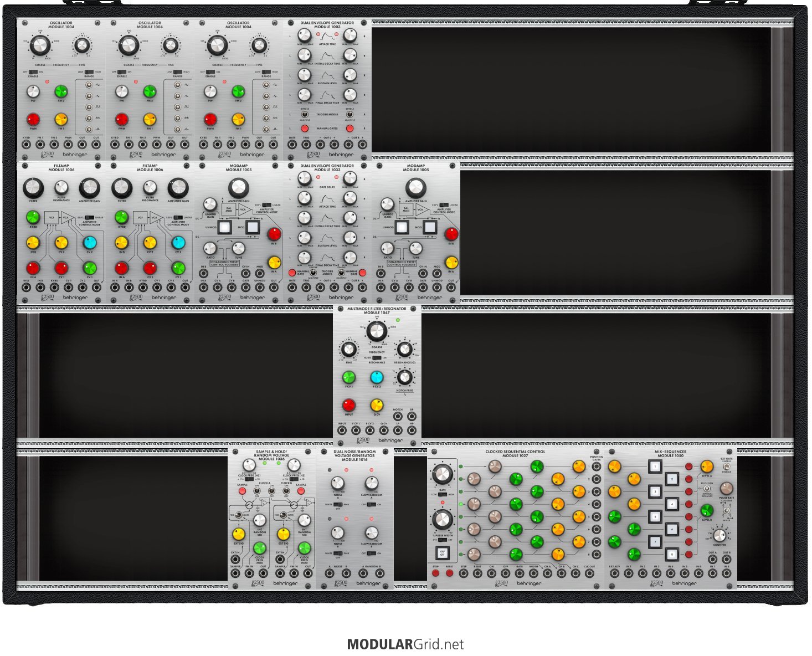Image resolution: width=812 pixels, height=656 pixels.
Task: Click the TRIG jack on Dual Envelope 1033
Action: pyautogui.click(x=306, y=288)
